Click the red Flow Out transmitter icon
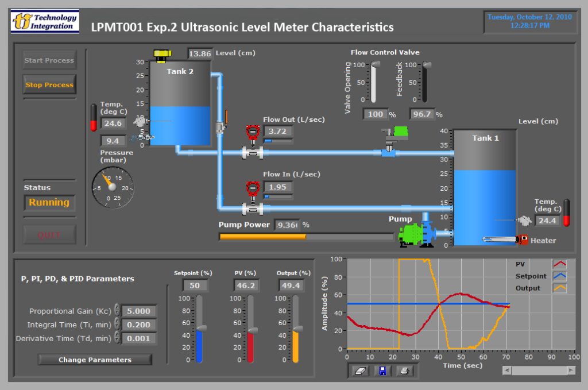This screenshot has width=588, height=390. click(254, 130)
